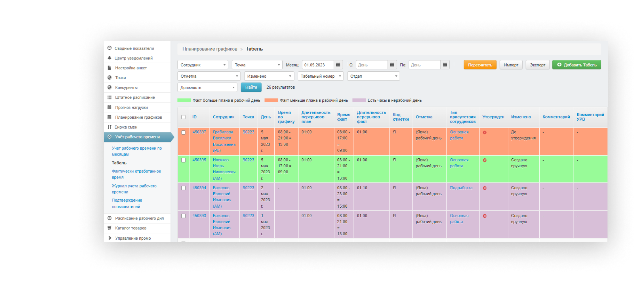Screen dimensions: 644x283
Task: Click the red not-approved icon in row 450394
Action: 485,188
